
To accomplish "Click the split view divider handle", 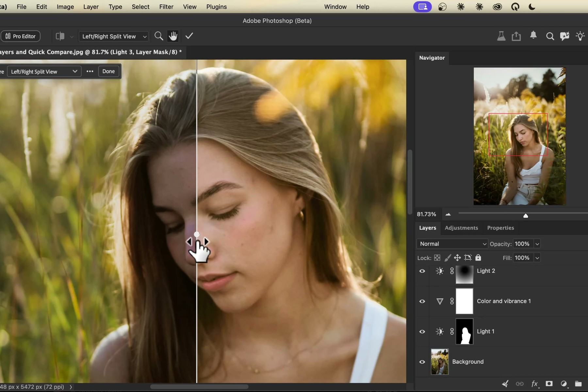I will [197, 234].
